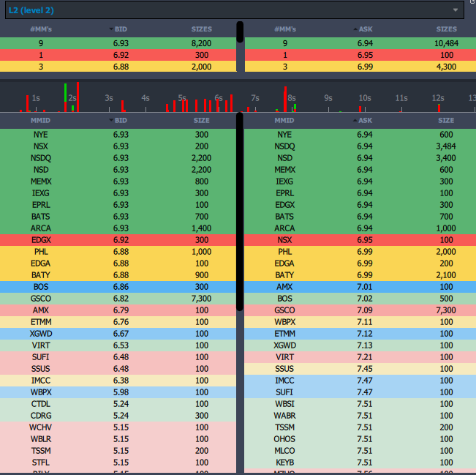Click the #MM's header on the ask summary
The height and width of the screenshot is (475, 476).
click(285, 29)
